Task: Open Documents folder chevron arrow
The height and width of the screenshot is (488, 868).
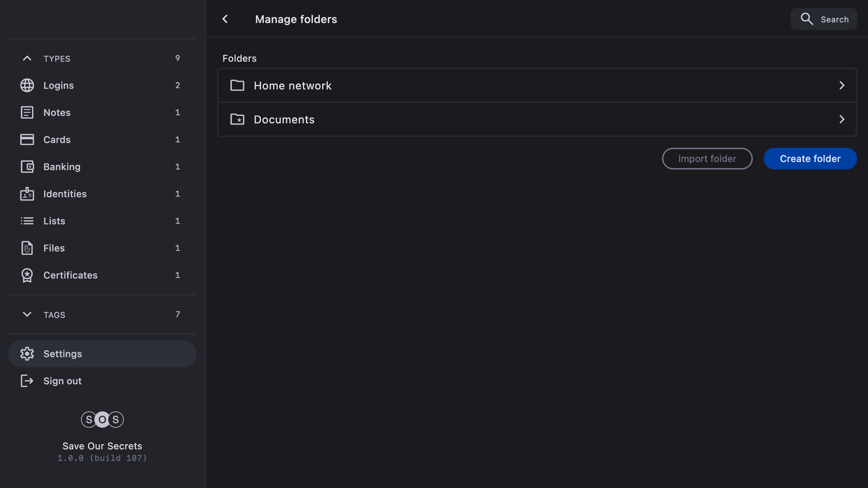Action: tap(842, 119)
